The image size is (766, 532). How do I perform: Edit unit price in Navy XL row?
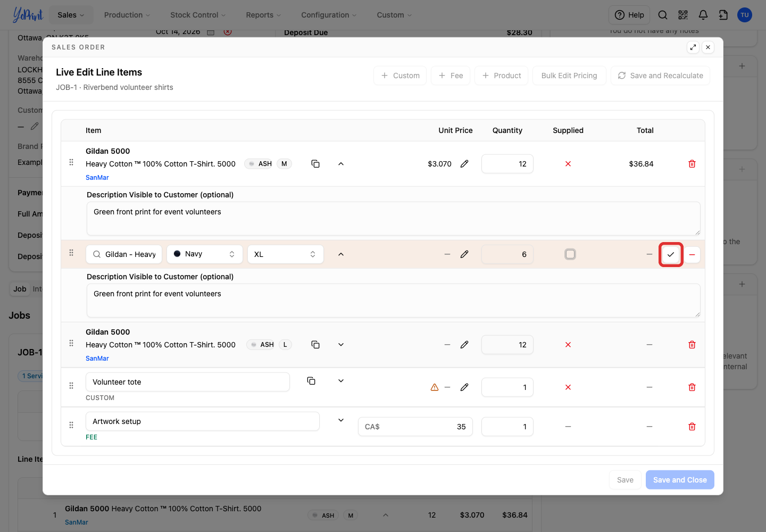click(464, 254)
